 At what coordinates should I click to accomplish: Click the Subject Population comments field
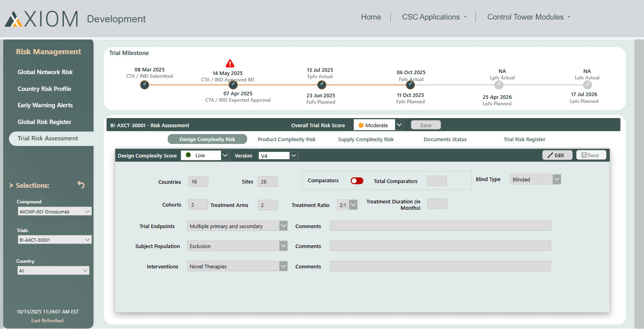tap(441, 246)
